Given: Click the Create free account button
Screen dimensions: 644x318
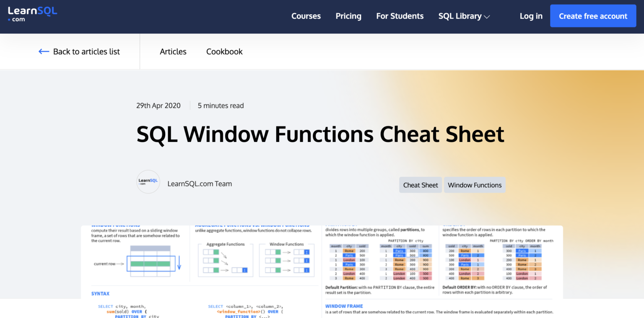Looking at the screenshot, I should pos(593,16).
